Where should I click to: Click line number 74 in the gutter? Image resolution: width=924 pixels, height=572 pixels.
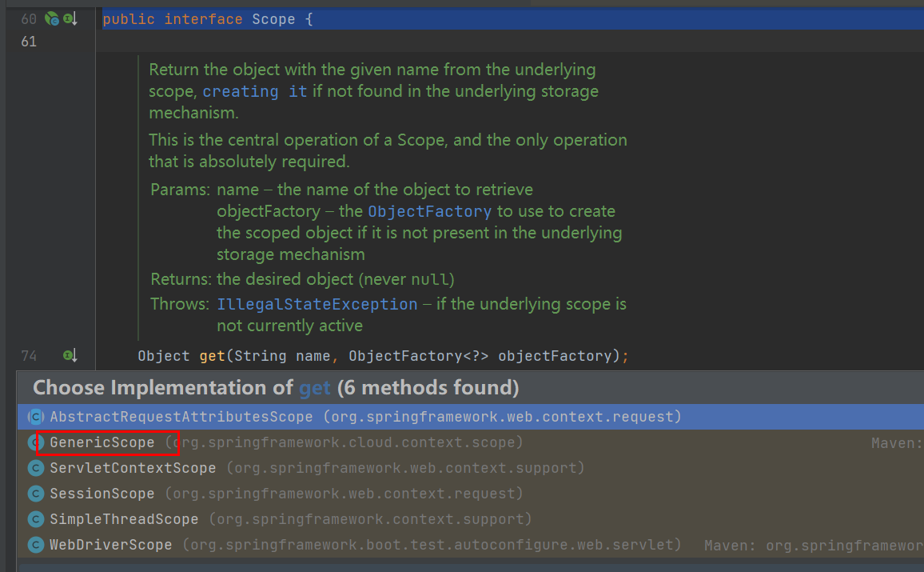pyautogui.click(x=29, y=355)
